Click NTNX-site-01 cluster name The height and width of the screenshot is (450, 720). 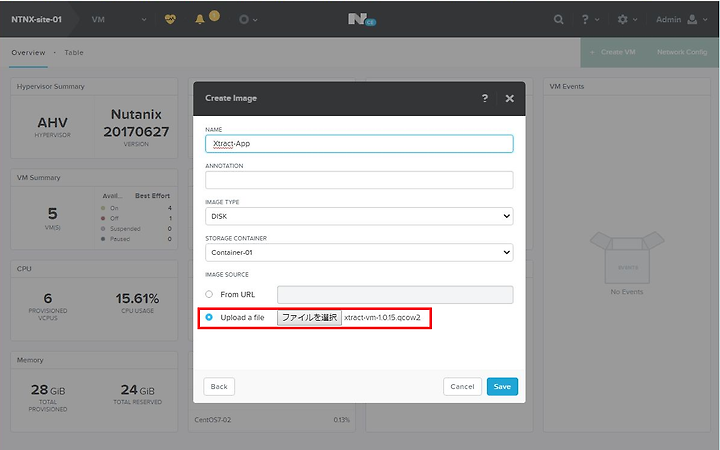[x=36, y=19]
